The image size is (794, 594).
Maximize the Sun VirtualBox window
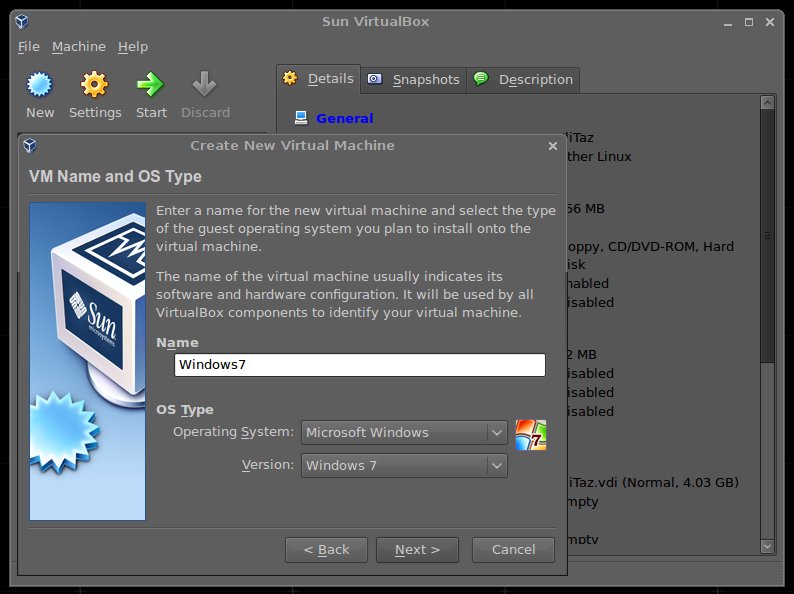pyautogui.click(x=749, y=22)
